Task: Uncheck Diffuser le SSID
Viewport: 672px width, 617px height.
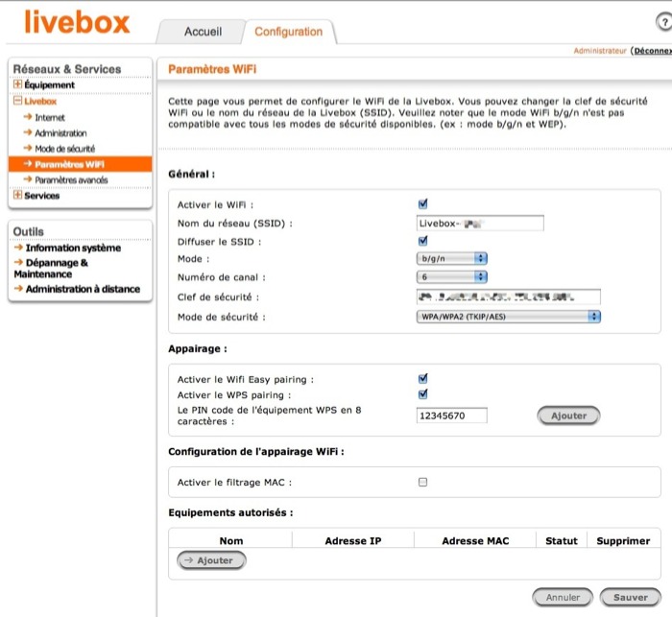Action: [423, 241]
